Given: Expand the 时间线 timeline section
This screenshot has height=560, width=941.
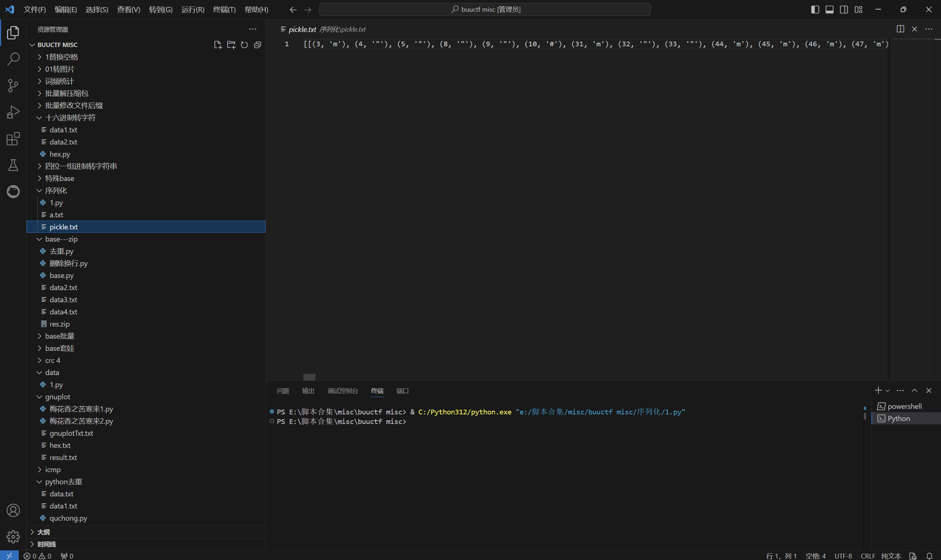Looking at the screenshot, I should [146, 544].
